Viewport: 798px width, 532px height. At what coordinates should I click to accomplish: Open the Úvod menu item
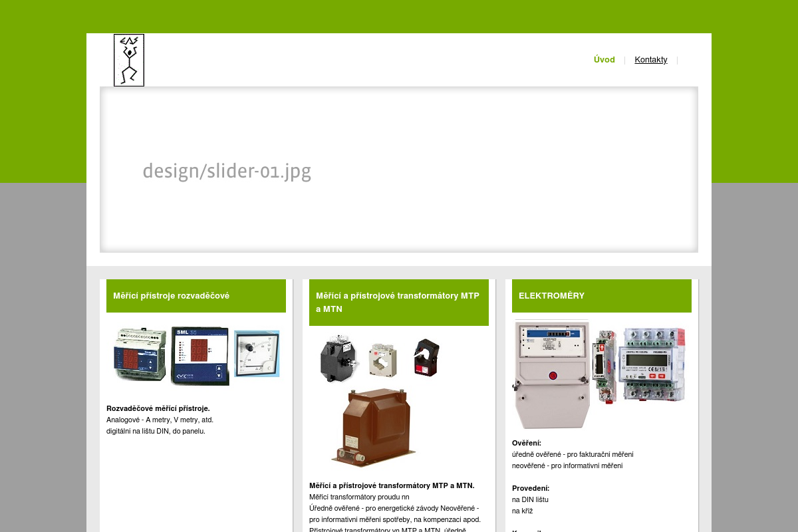[x=604, y=60]
